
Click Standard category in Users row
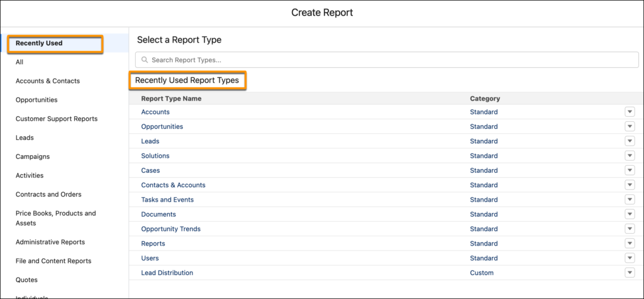(x=484, y=258)
